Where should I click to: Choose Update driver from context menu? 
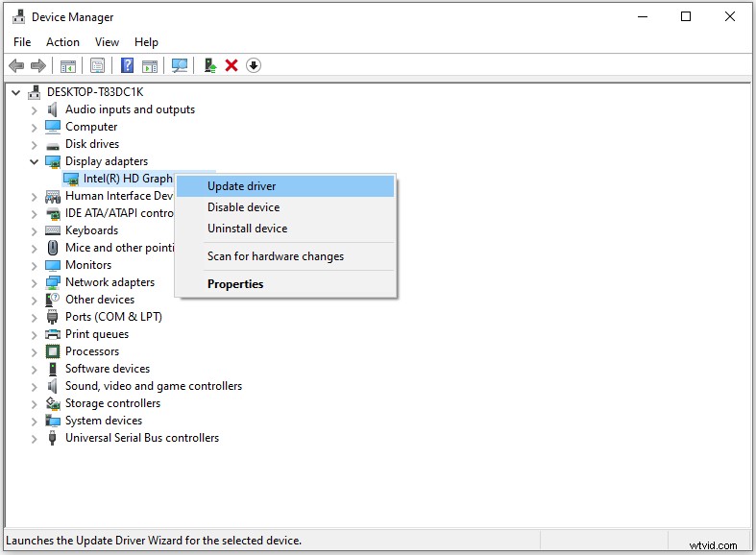285,186
